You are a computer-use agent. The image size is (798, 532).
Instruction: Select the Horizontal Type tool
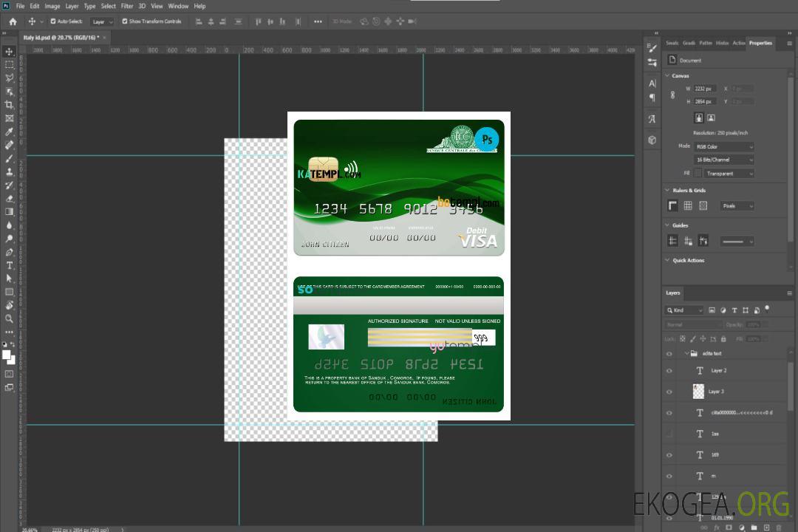point(9,265)
